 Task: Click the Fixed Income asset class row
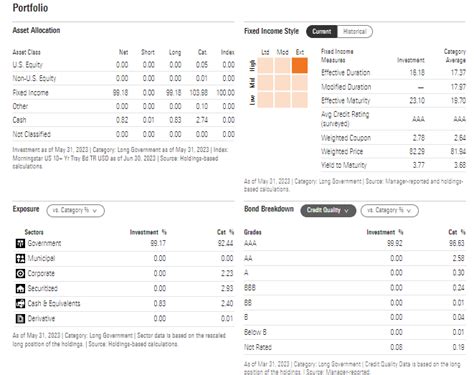(123, 93)
